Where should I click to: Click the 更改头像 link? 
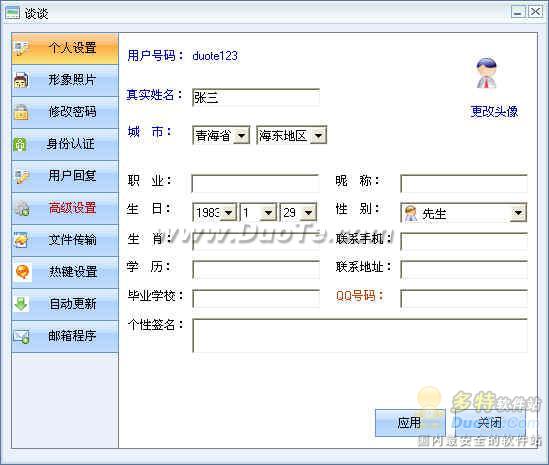pyautogui.click(x=494, y=112)
